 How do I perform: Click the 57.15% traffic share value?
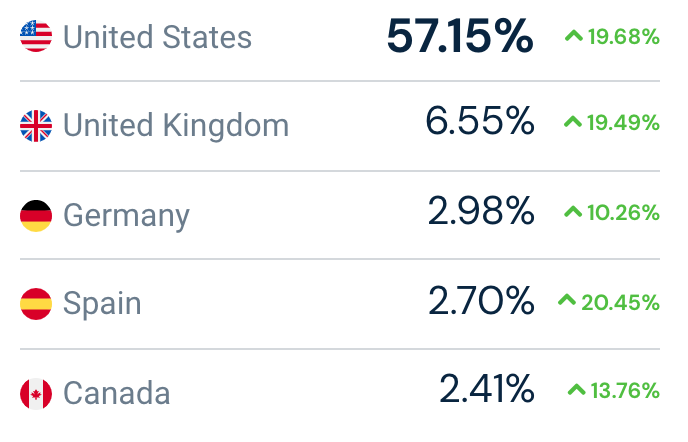(460, 36)
